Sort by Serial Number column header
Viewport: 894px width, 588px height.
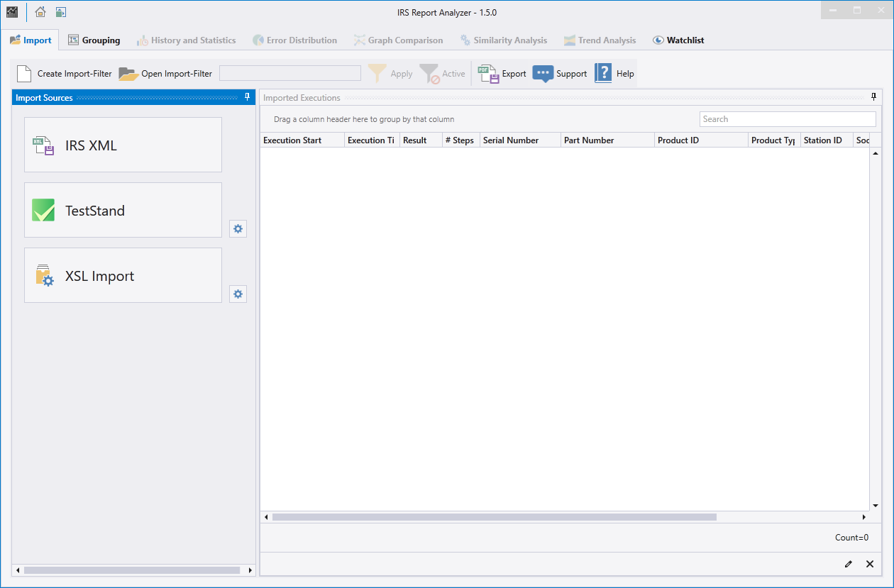[x=521, y=140]
